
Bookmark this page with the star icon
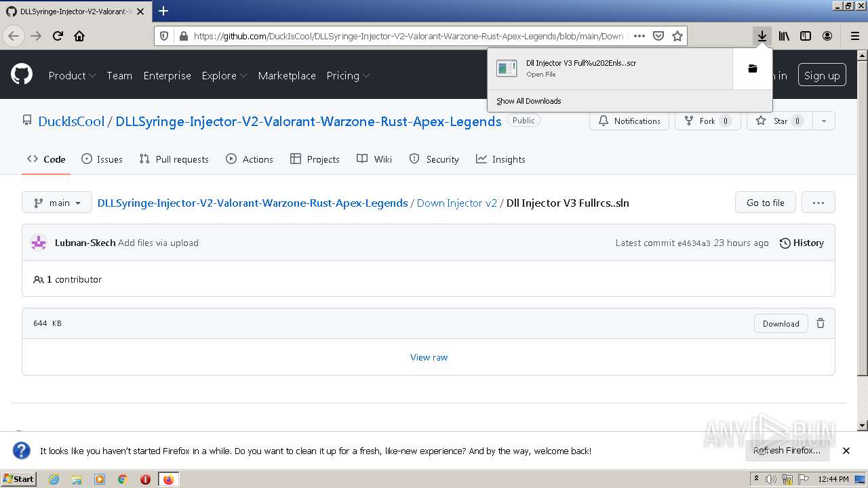[x=677, y=36]
